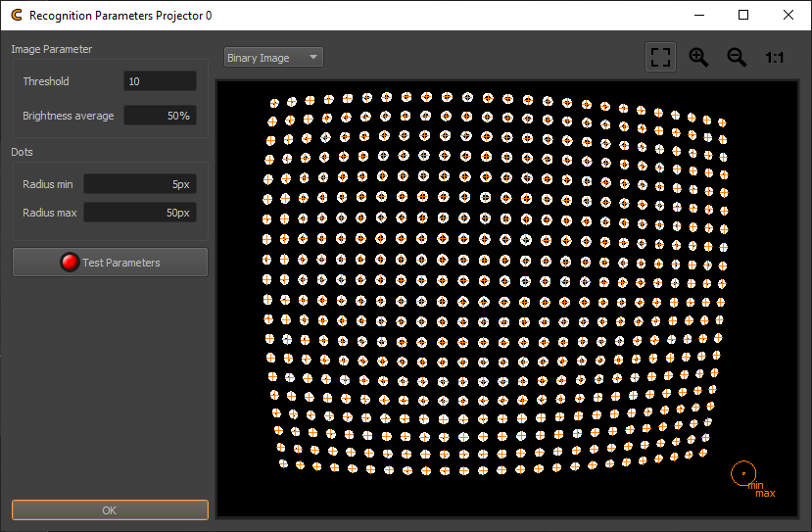The height and width of the screenshot is (532, 812).
Task: Click the Radius min pixel field
Action: [x=139, y=184]
